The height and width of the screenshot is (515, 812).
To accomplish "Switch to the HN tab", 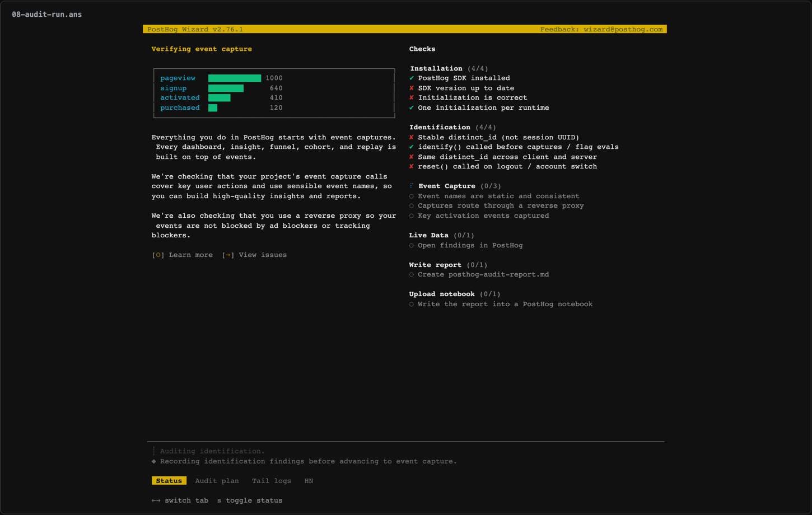I will 309,481.
